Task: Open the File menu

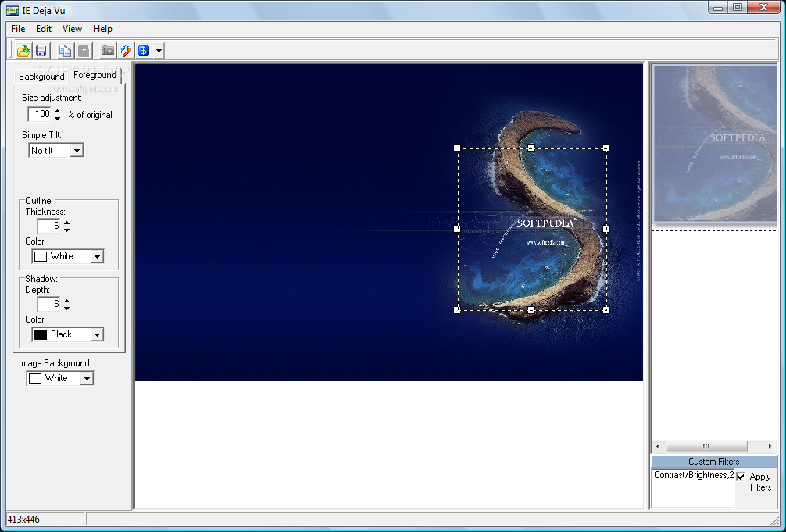Action: pyautogui.click(x=18, y=29)
